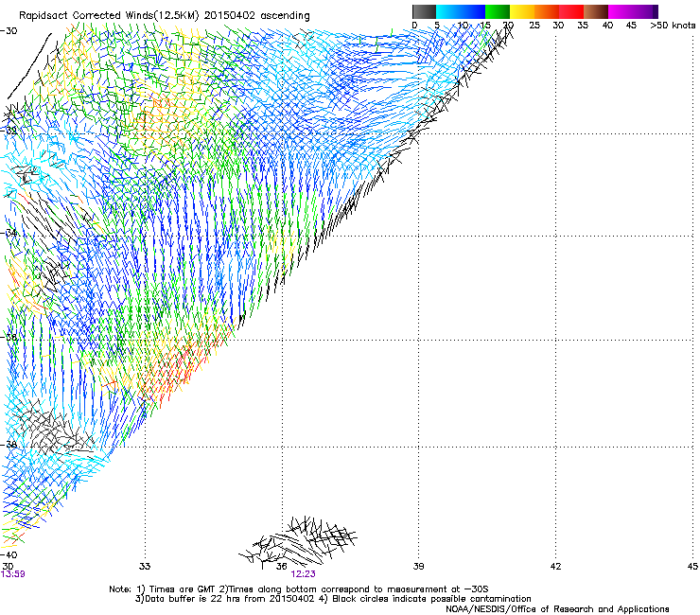
Task: Click the purple time stamp '12:23'
Action: point(303,574)
